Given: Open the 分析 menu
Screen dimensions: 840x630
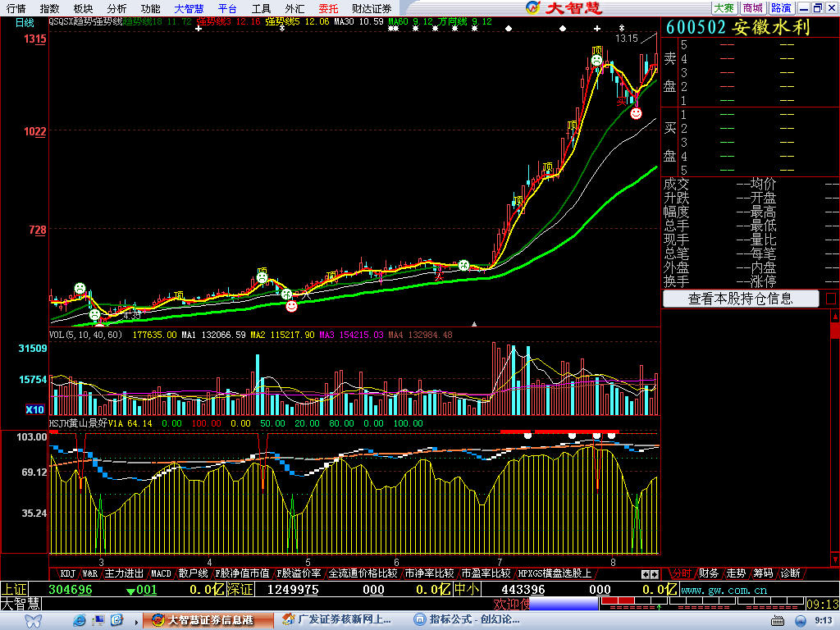Looking at the screenshot, I should point(116,8).
